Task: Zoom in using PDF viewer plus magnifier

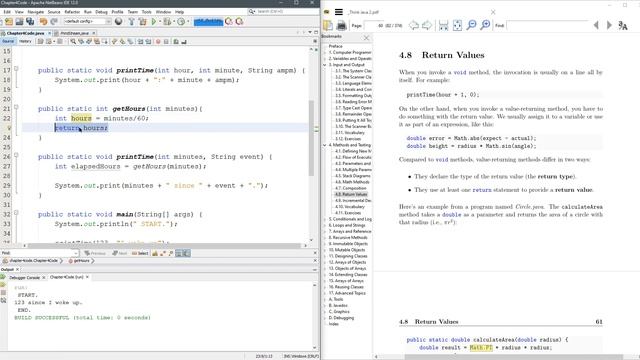Action: pos(485,25)
